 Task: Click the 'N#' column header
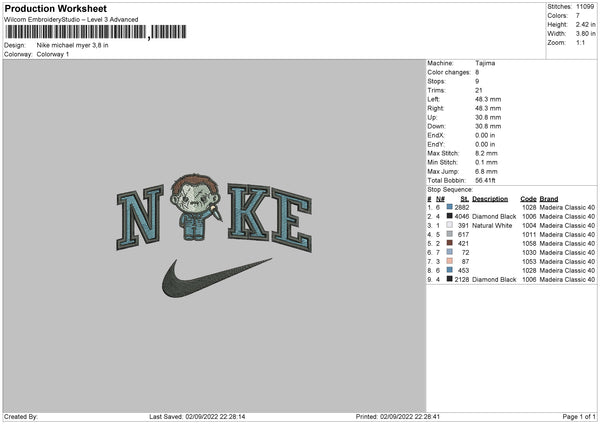[x=440, y=199]
